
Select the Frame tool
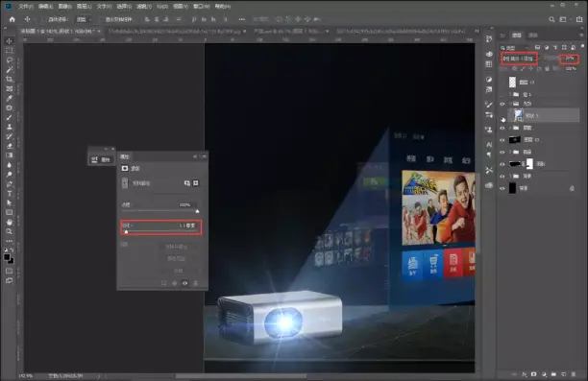pos(10,89)
